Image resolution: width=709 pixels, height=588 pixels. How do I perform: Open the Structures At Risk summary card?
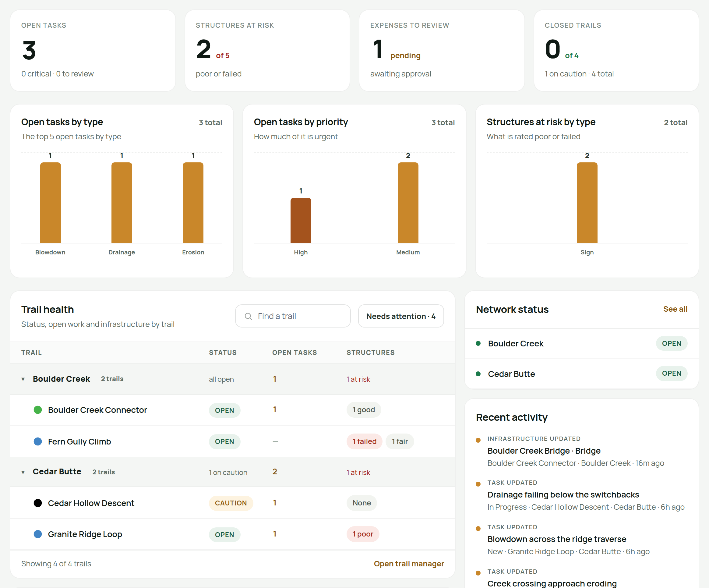[267, 50]
